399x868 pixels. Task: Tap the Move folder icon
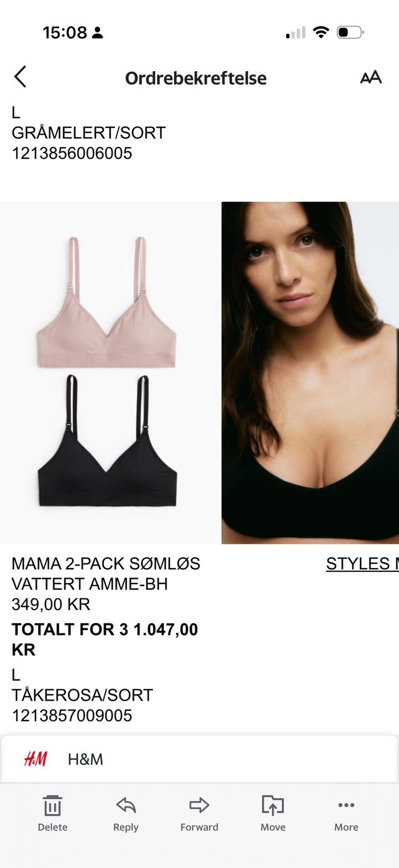[x=273, y=805]
